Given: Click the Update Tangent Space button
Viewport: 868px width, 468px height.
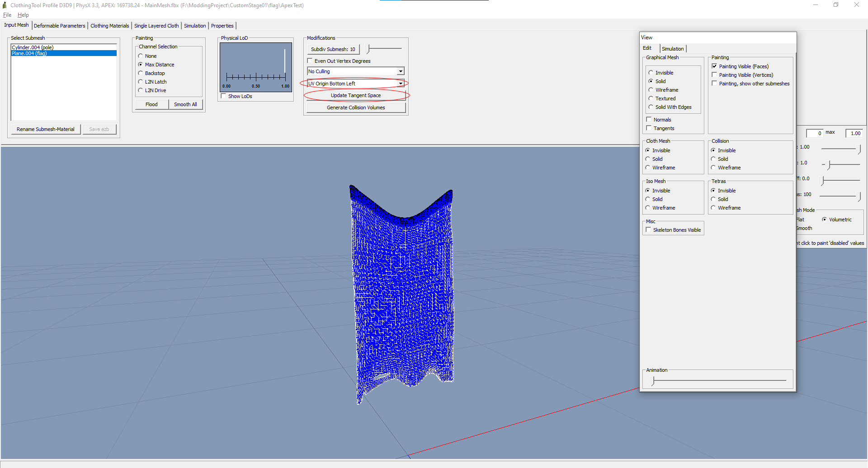Looking at the screenshot, I should 356,95.
